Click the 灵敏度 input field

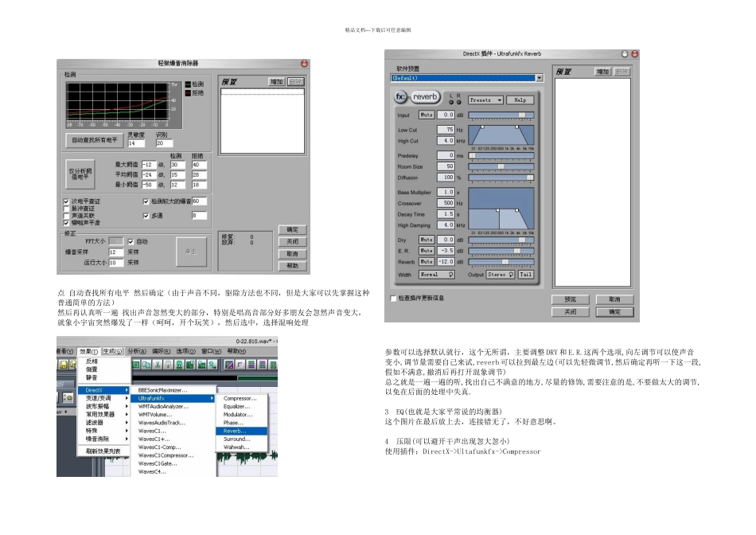136,143
